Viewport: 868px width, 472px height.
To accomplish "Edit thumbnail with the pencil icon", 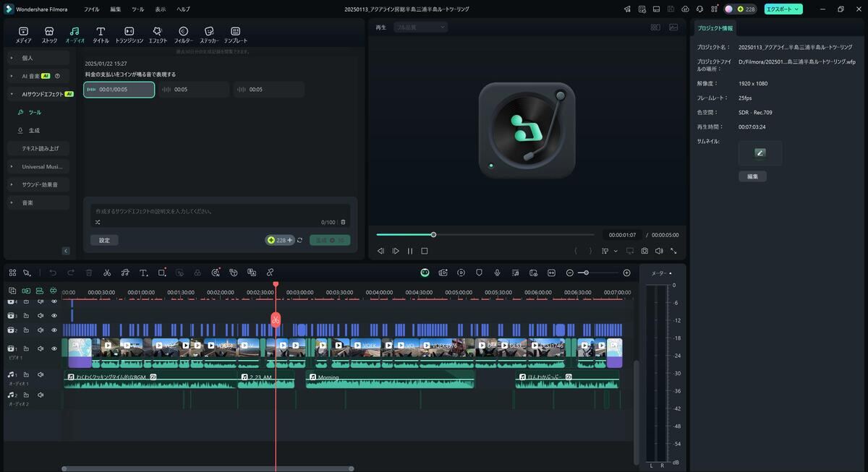I will click(759, 153).
